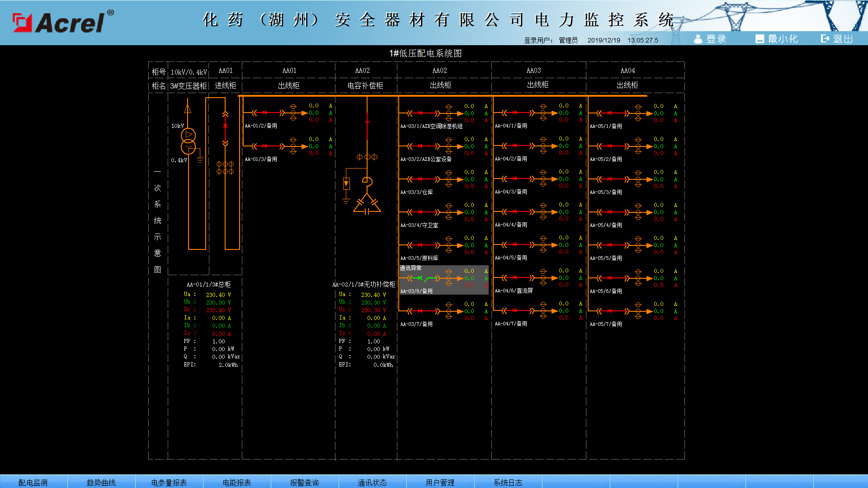Viewport: 868px width, 488px height.
Task: Click the 用户管理 button
Action: [x=440, y=482]
